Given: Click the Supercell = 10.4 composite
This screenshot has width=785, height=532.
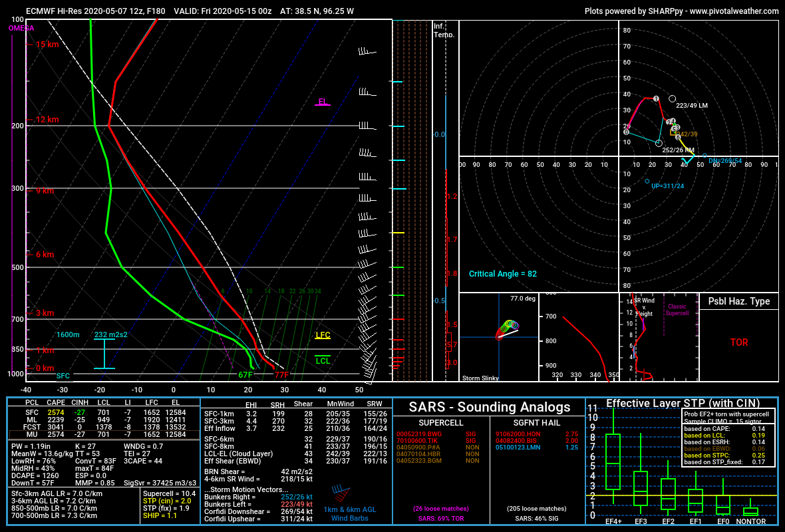Looking at the screenshot, I should tap(169, 494).
